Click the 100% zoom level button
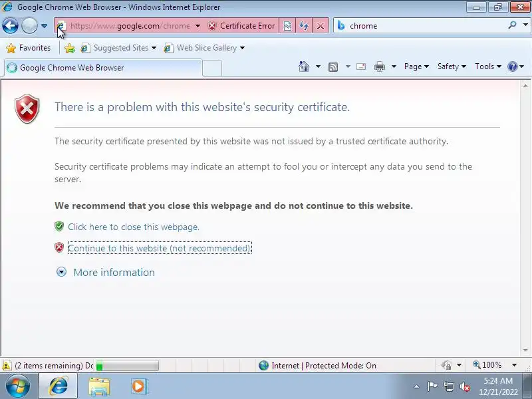 point(487,364)
